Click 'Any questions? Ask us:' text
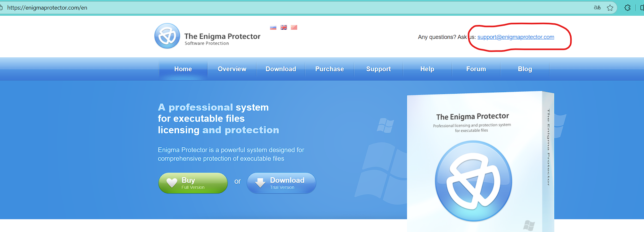644x232 pixels. click(447, 37)
